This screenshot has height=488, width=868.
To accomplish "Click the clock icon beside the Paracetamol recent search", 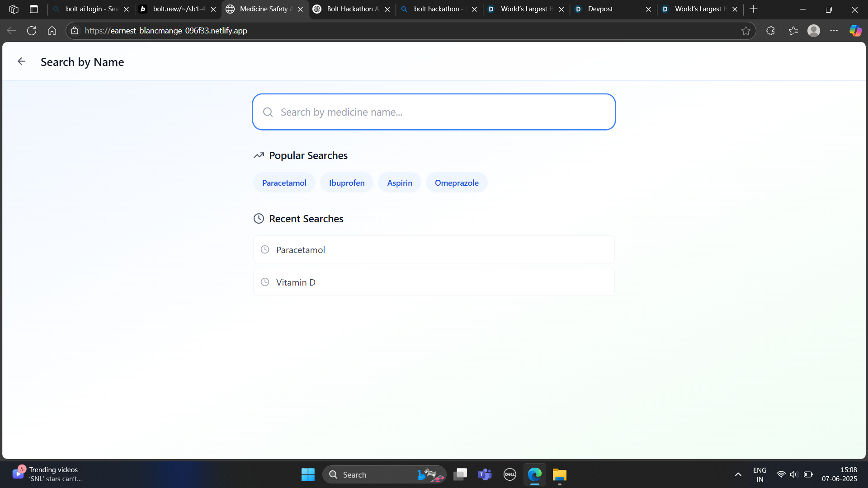I will [x=265, y=249].
